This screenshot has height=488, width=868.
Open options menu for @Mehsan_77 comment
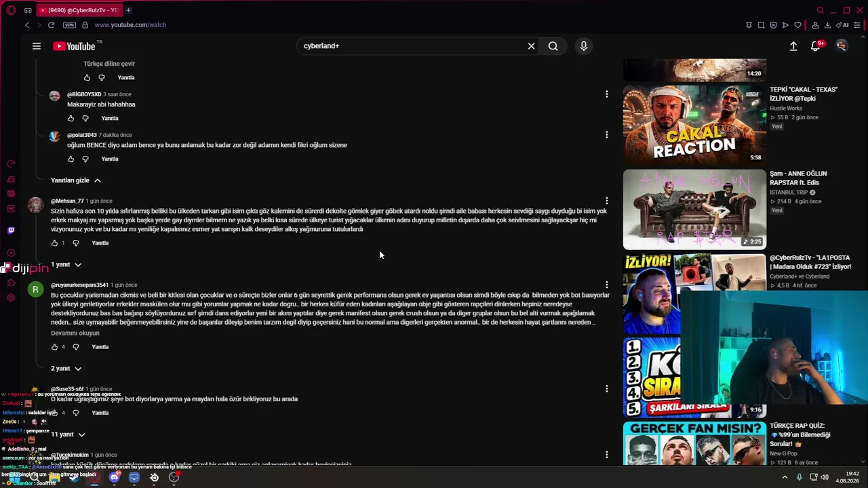tap(607, 201)
